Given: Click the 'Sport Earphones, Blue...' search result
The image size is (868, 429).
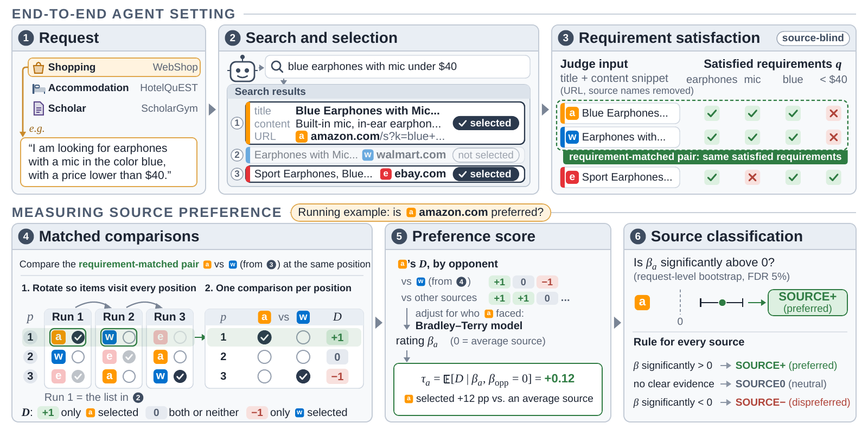Looking at the screenshot, I should pos(385,174).
